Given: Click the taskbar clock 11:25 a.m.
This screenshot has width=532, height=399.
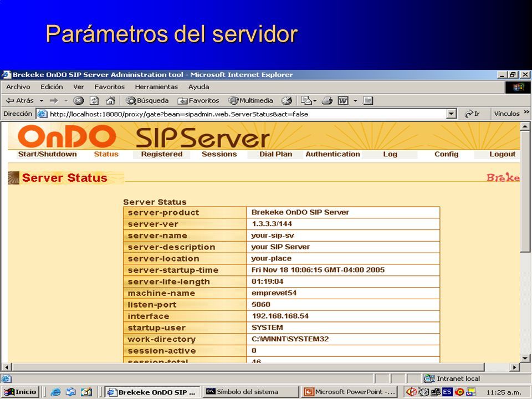Looking at the screenshot, I should click(504, 392).
